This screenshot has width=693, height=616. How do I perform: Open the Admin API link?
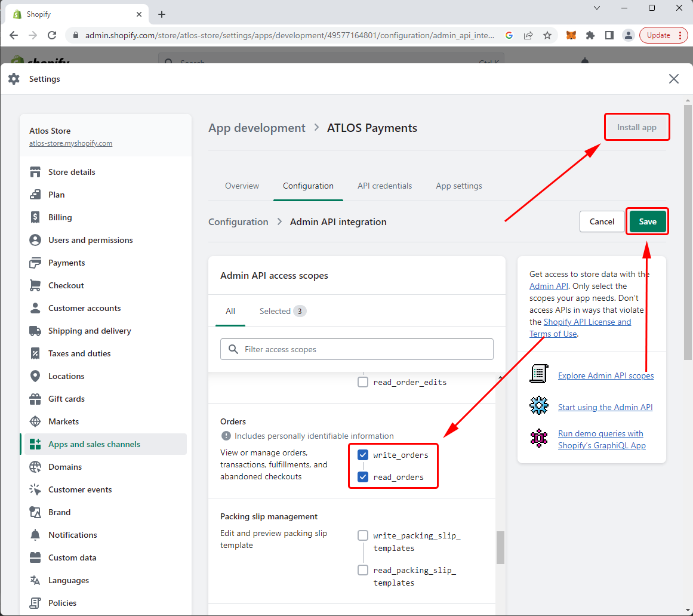549,286
